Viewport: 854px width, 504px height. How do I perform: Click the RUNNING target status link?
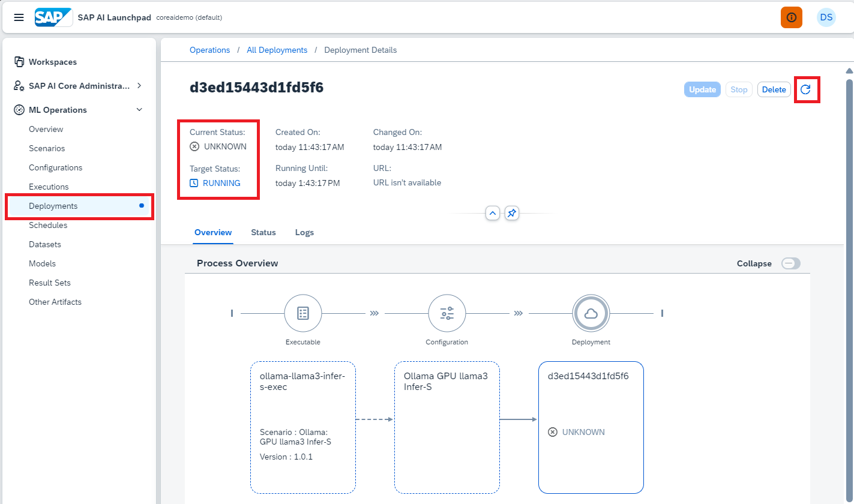point(221,183)
